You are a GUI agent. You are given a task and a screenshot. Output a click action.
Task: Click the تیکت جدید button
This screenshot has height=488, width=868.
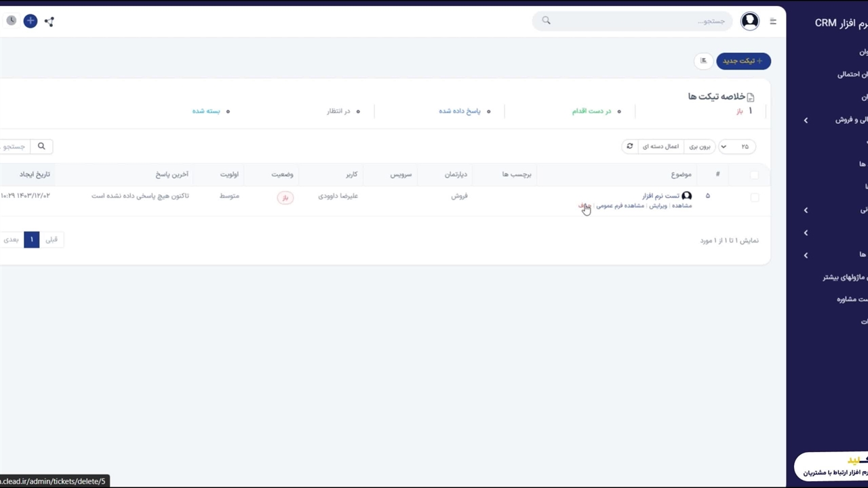tap(743, 61)
